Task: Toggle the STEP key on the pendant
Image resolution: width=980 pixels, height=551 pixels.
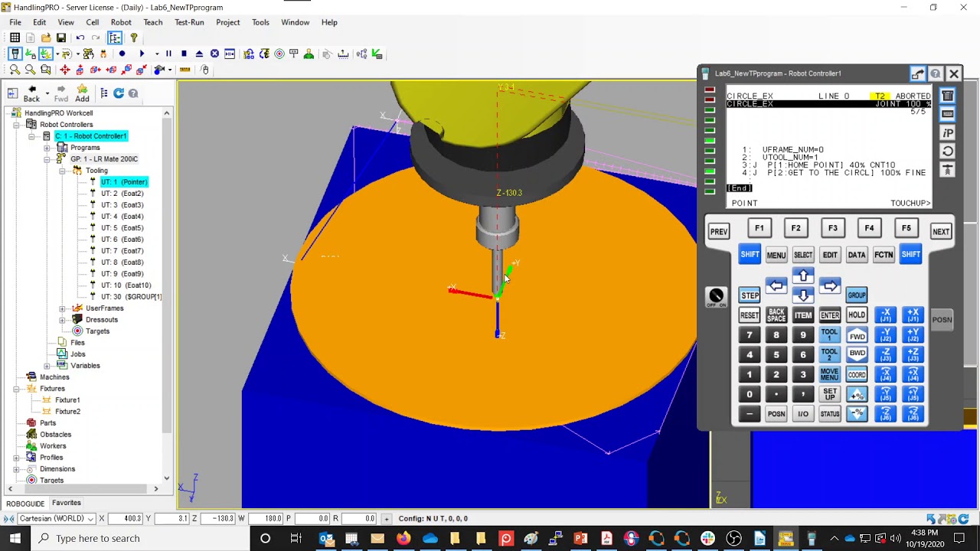Action: pos(750,295)
